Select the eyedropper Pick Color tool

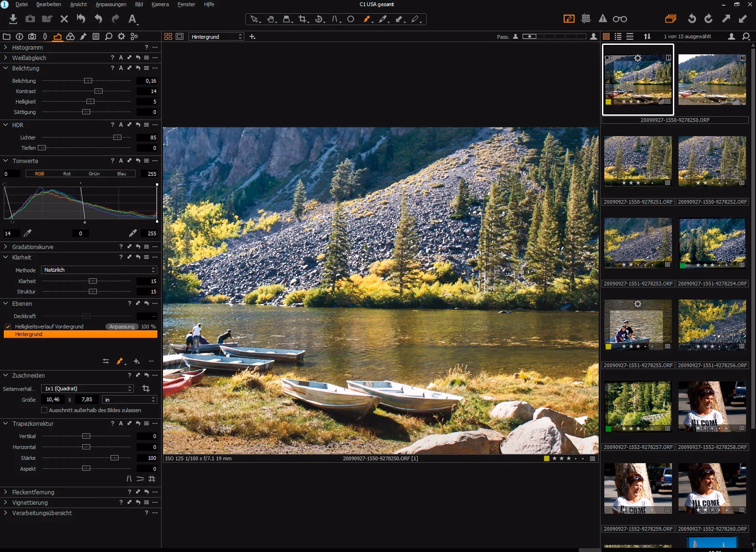pos(383,19)
